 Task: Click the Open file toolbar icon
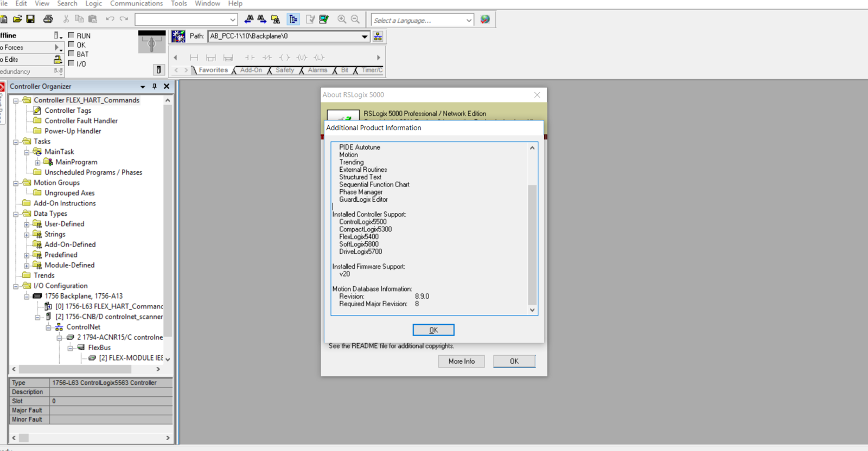tap(17, 20)
